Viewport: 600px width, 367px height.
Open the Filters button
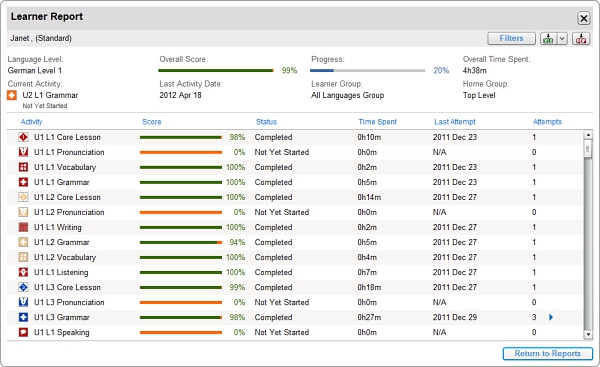point(511,38)
